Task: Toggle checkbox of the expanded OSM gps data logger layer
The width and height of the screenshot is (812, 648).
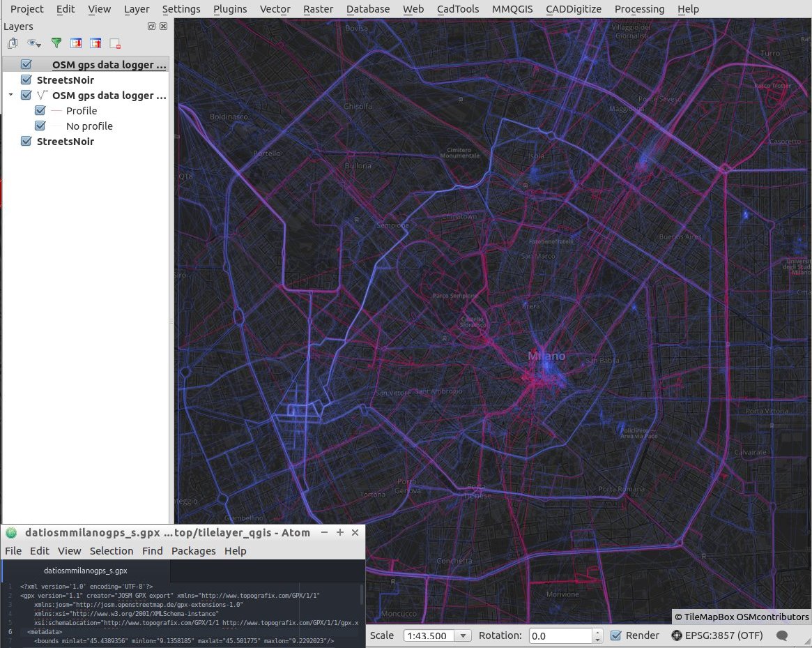Action: (x=26, y=96)
